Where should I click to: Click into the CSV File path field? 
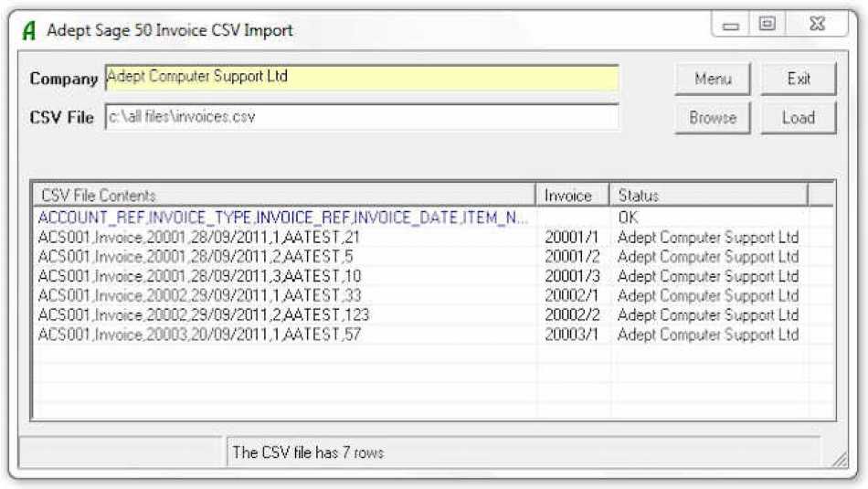tap(361, 118)
